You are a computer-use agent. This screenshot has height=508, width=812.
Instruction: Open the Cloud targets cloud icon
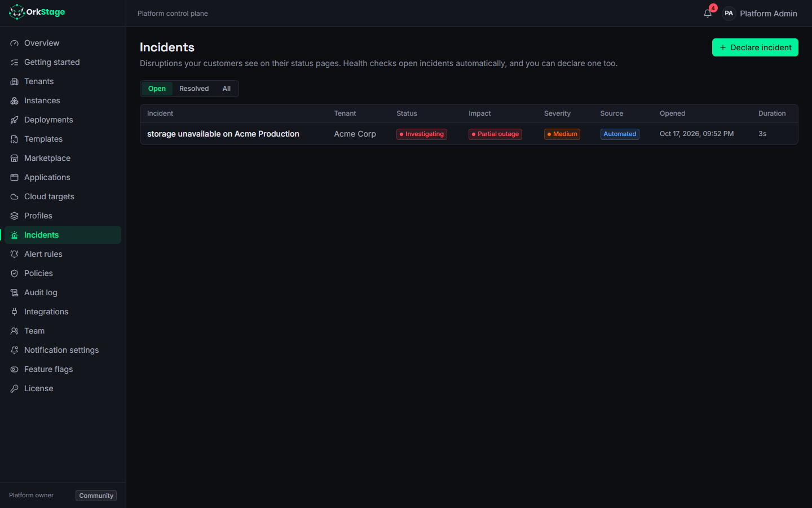[x=15, y=196]
